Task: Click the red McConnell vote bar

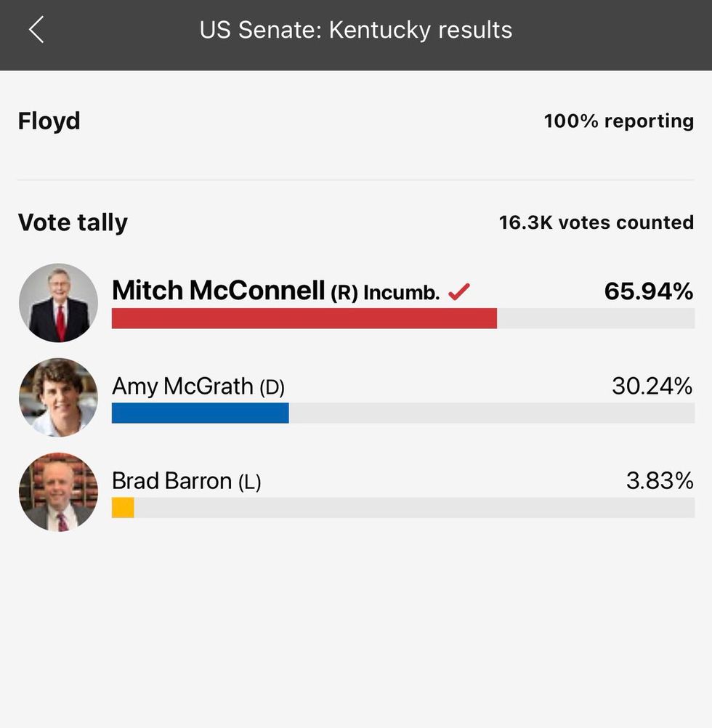Action: tap(304, 318)
